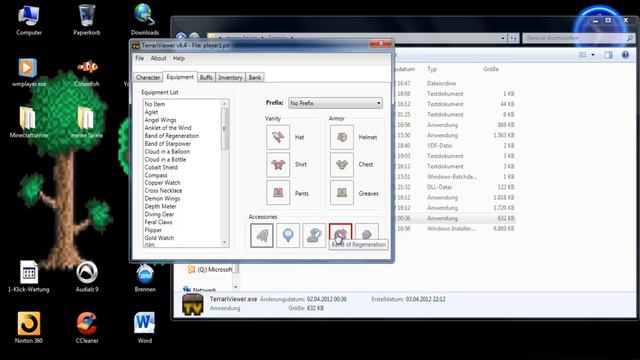
Task: Click the Explorer search field
Action: (578, 38)
